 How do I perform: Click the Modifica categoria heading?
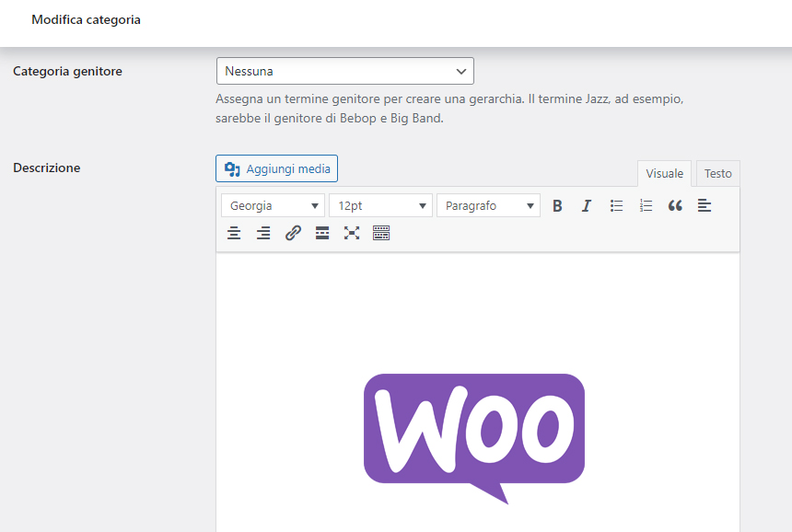point(86,19)
